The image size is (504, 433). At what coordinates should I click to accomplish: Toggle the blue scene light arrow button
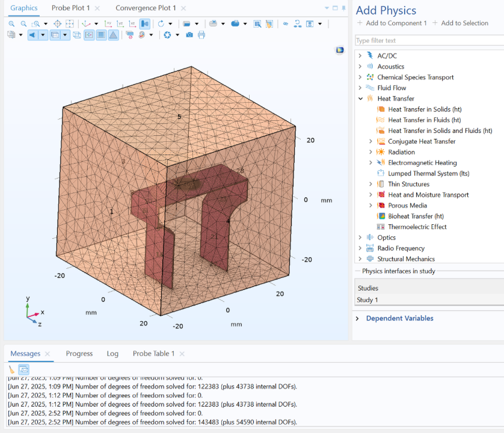coord(32,35)
